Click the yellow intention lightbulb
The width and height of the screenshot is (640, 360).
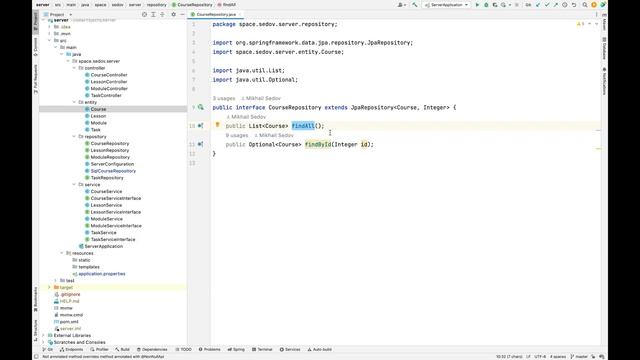click(218, 125)
